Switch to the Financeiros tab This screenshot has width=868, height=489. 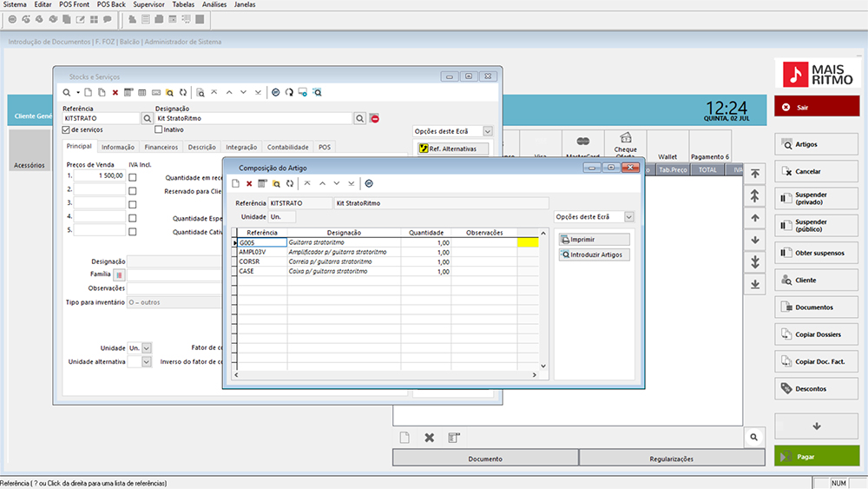tap(161, 148)
